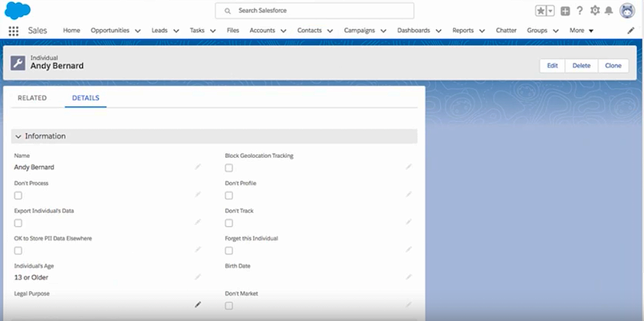Expand the Opportunities nav dropdown arrow
This screenshot has height=321, width=644.
click(138, 31)
